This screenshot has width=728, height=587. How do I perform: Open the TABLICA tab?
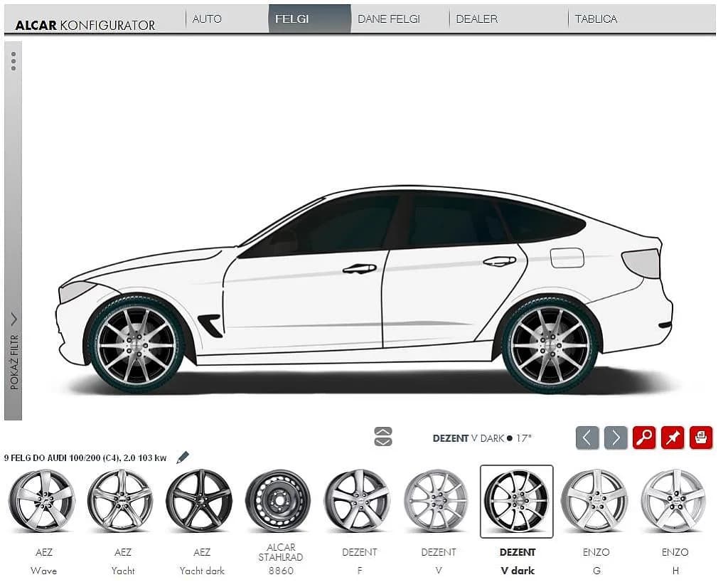(x=596, y=19)
